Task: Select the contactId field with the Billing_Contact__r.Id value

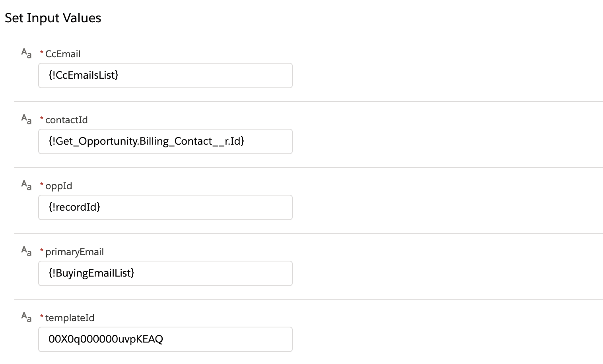Action: point(165,141)
